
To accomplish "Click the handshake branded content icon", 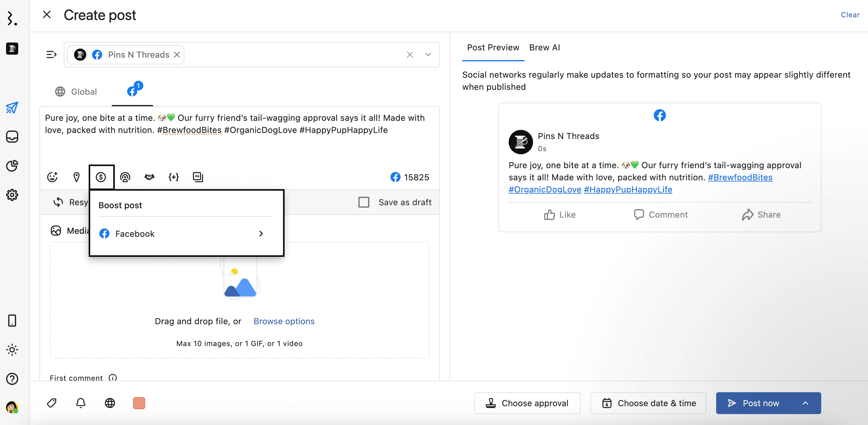I will click(x=149, y=177).
